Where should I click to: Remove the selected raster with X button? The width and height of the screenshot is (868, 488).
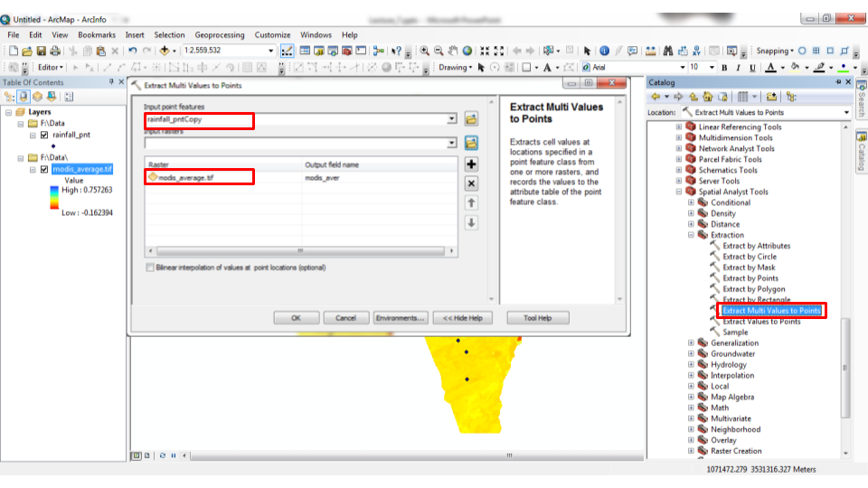[471, 183]
